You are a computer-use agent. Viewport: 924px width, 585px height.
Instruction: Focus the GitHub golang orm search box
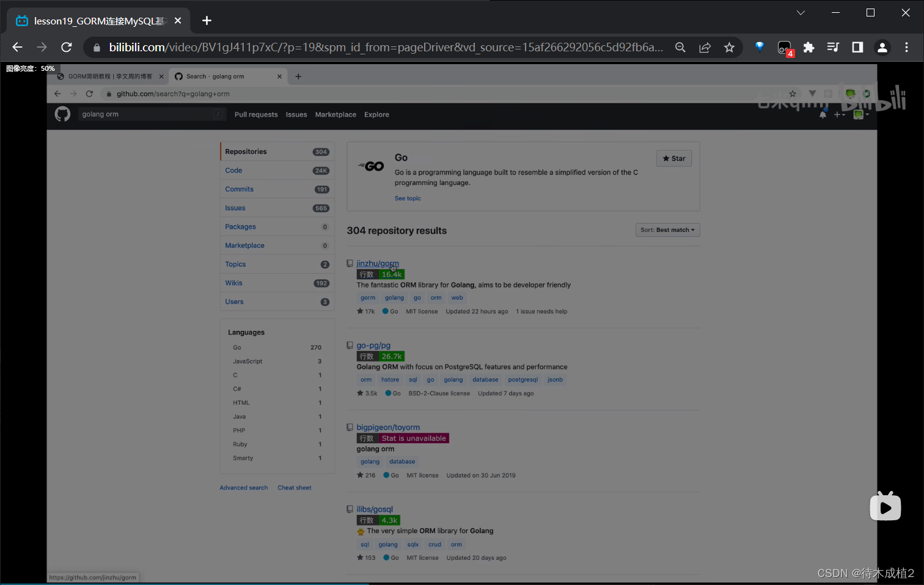click(x=152, y=114)
